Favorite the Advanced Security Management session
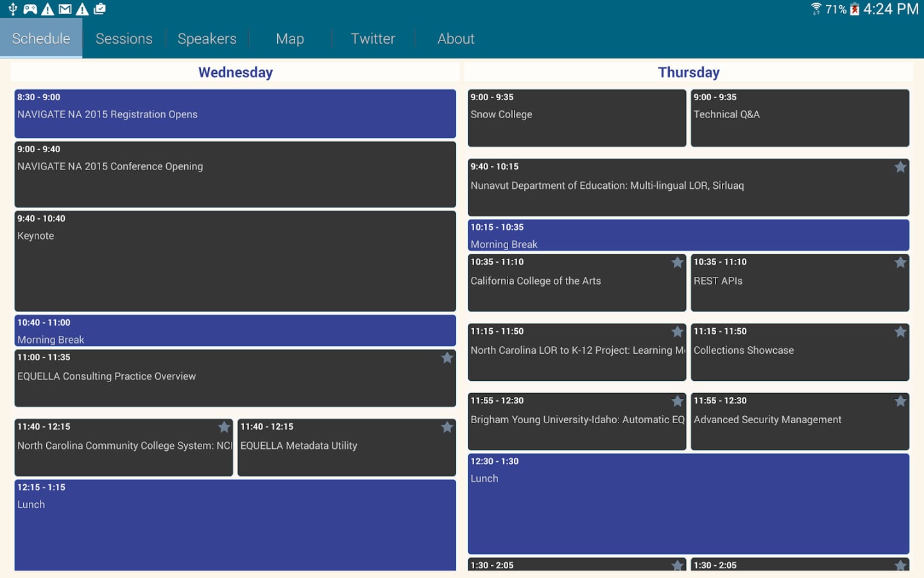This screenshot has width=924, height=578. [900, 401]
